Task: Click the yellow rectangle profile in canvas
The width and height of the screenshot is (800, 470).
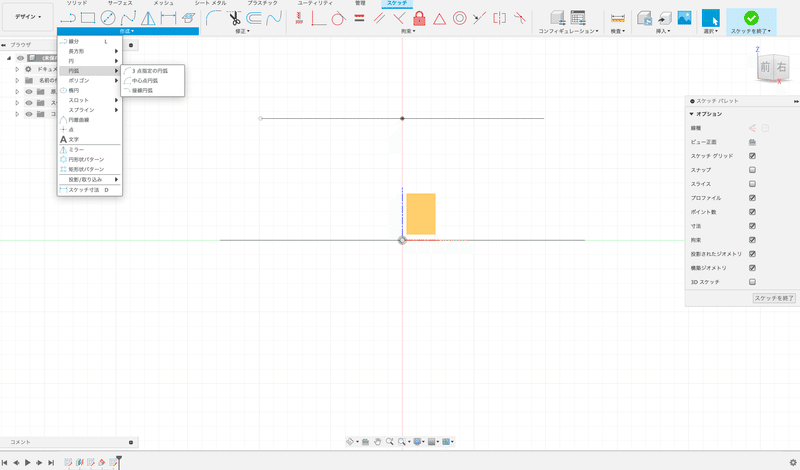Action: point(421,214)
